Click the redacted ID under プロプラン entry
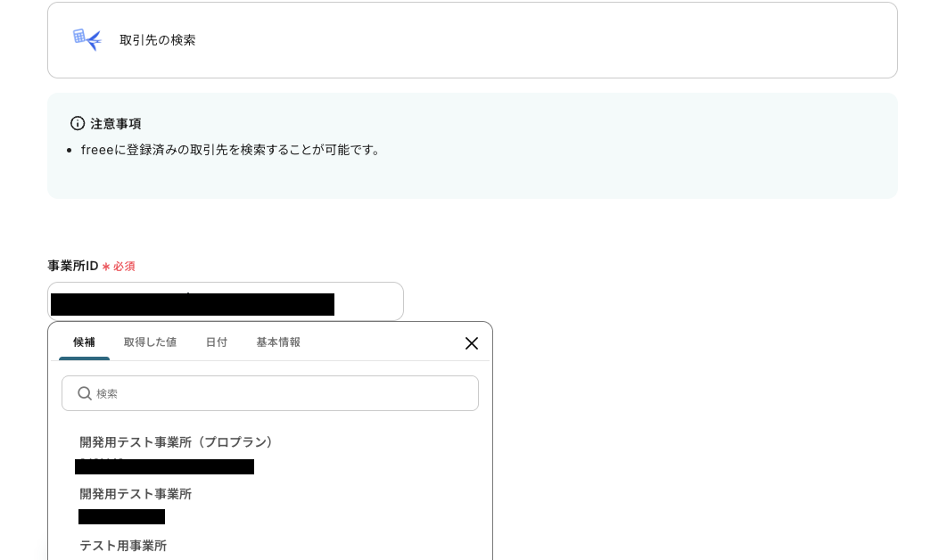 [165, 467]
